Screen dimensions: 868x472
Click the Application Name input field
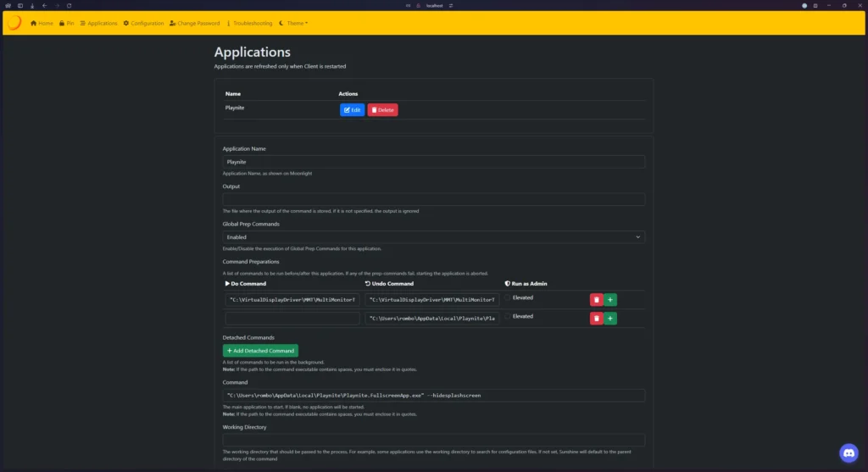pos(433,162)
